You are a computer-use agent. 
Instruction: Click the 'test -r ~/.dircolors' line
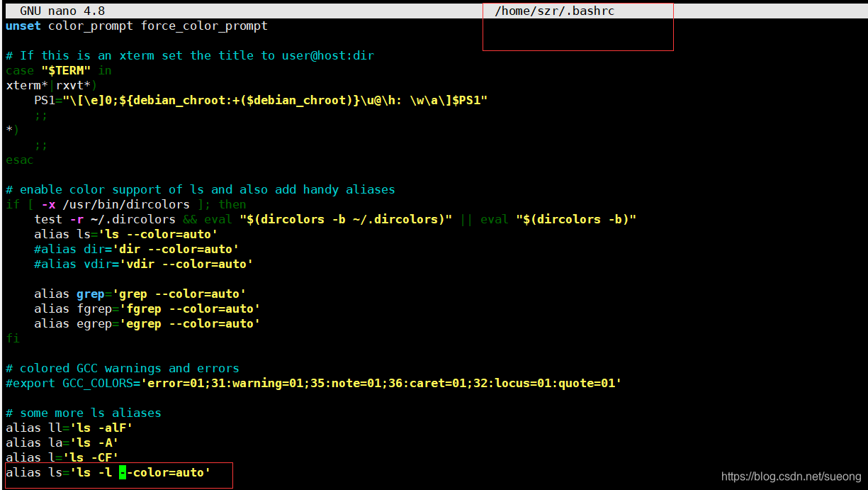(335, 219)
